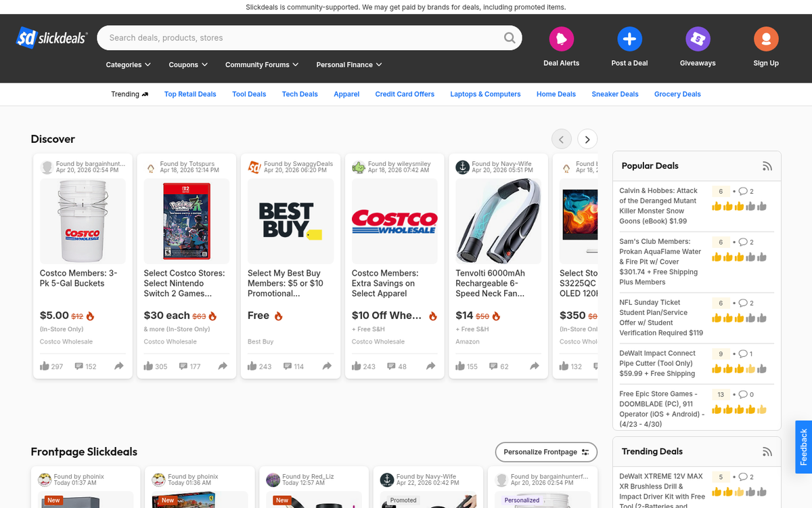Click the RSS feed icon on Popular Deals
The image size is (812, 508).
767,165
